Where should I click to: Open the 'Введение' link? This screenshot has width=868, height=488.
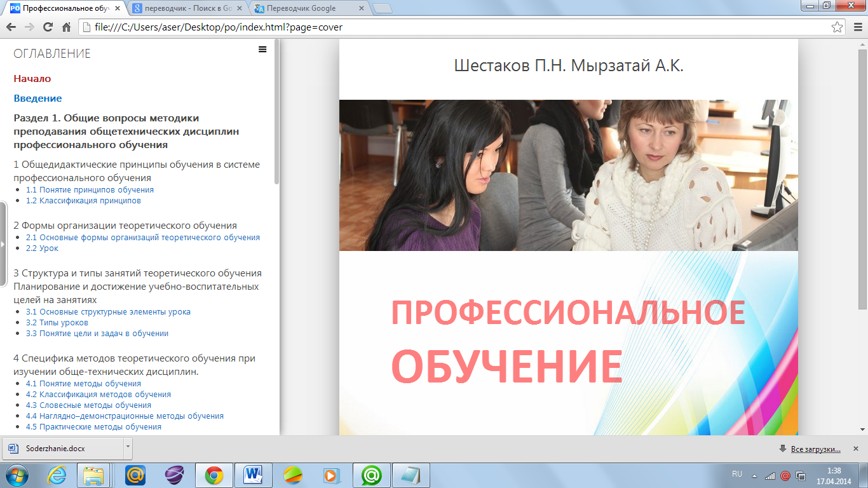37,98
